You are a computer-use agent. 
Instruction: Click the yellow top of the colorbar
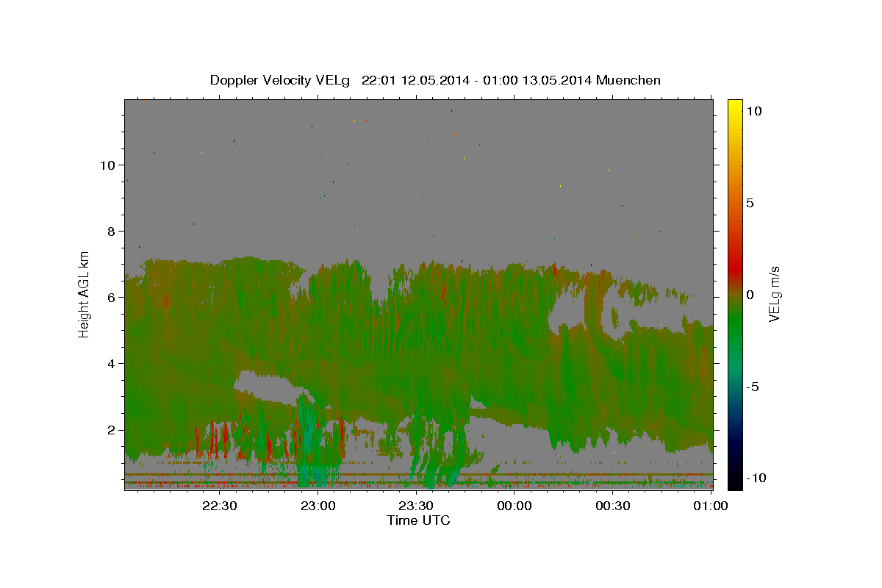(734, 107)
